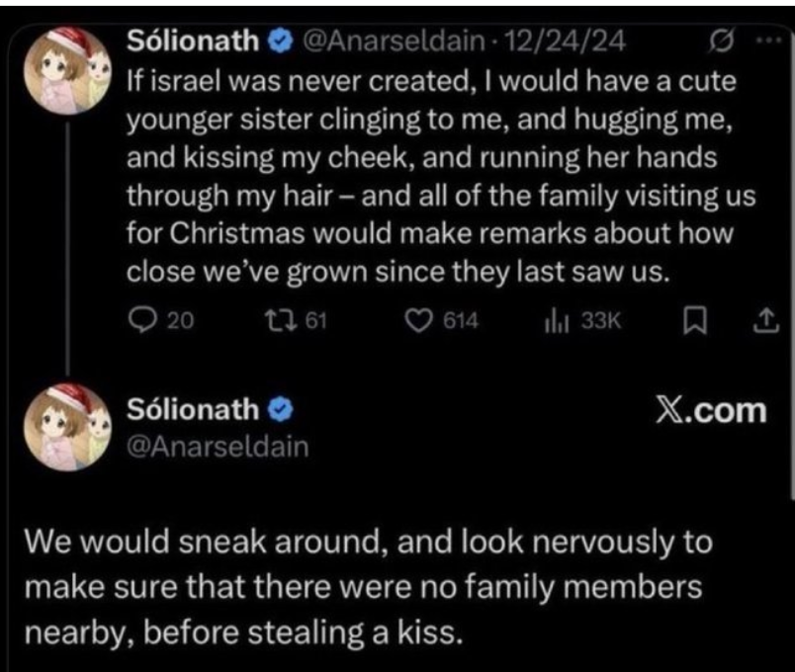Click the Sólionath name in the second tweet
This screenshot has height=672, width=795.
(195, 408)
